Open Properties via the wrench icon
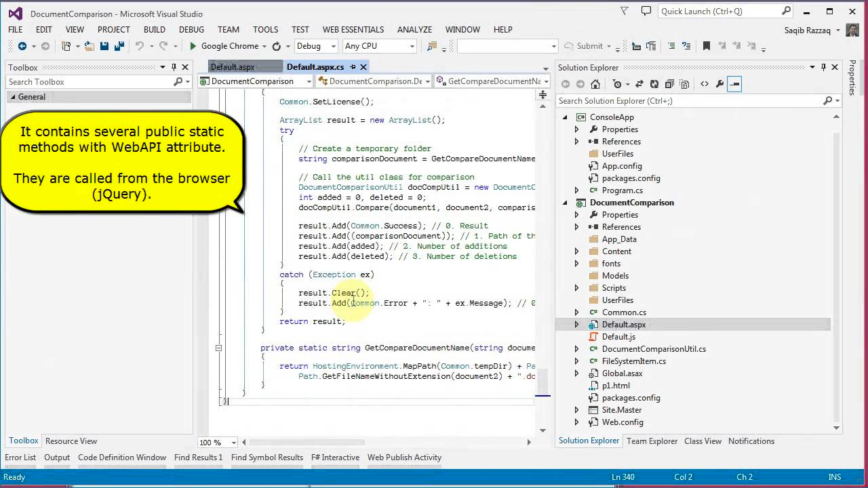Viewport: 868px width, 488px height. [x=719, y=84]
